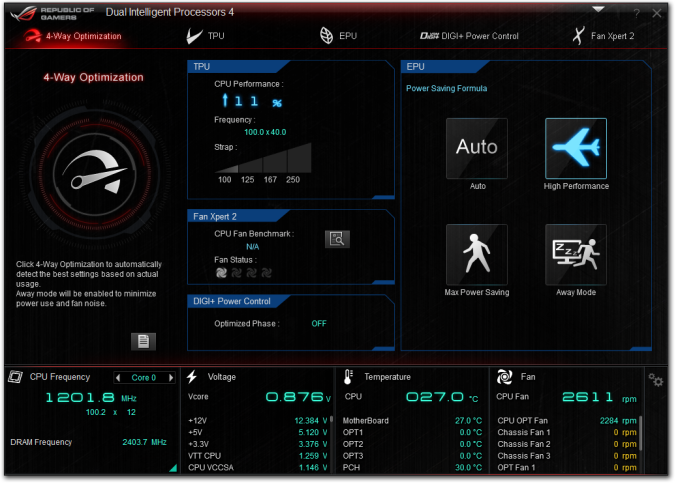The image size is (678, 484).
Task: Click the Voltage lightning bolt icon
Action: click(x=192, y=377)
